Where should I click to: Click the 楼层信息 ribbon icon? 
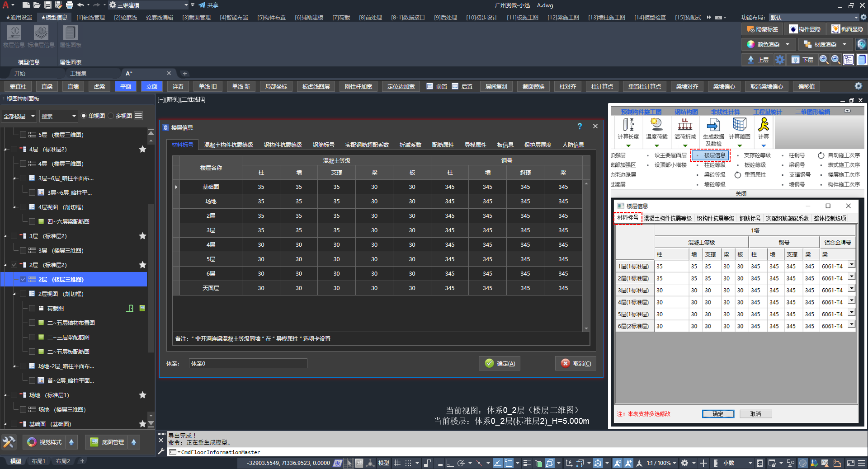tap(14, 33)
